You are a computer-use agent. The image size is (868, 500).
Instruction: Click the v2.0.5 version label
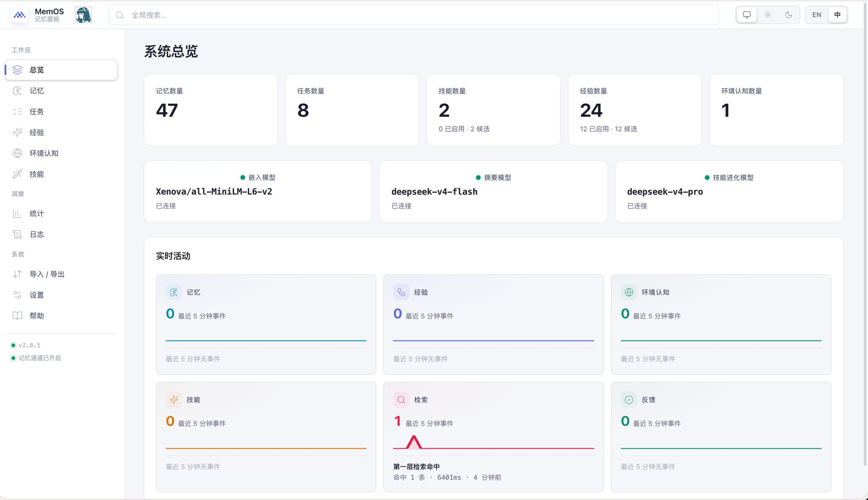[29, 345]
